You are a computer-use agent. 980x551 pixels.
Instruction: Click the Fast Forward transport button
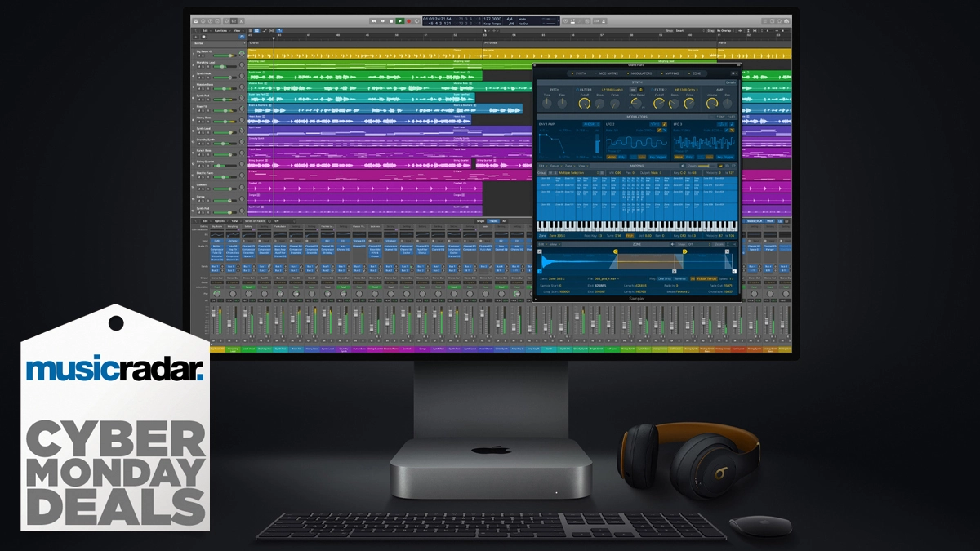[x=382, y=20]
